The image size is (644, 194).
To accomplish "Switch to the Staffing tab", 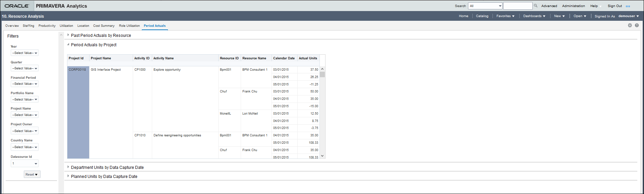I will (x=28, y=26).
